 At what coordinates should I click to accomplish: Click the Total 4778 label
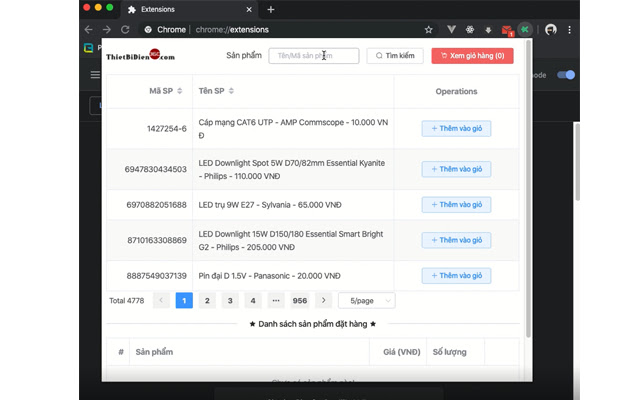tap(127, 301)
